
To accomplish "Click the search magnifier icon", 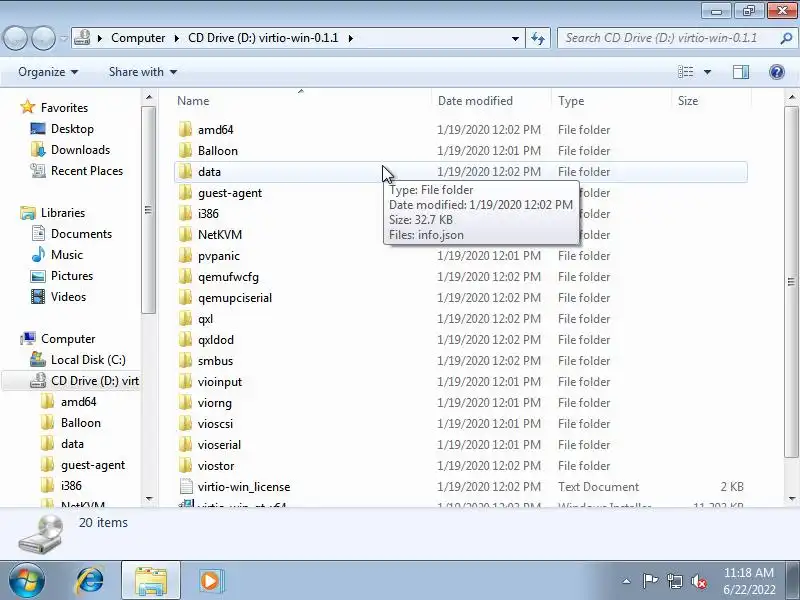I will coord(786,38).
